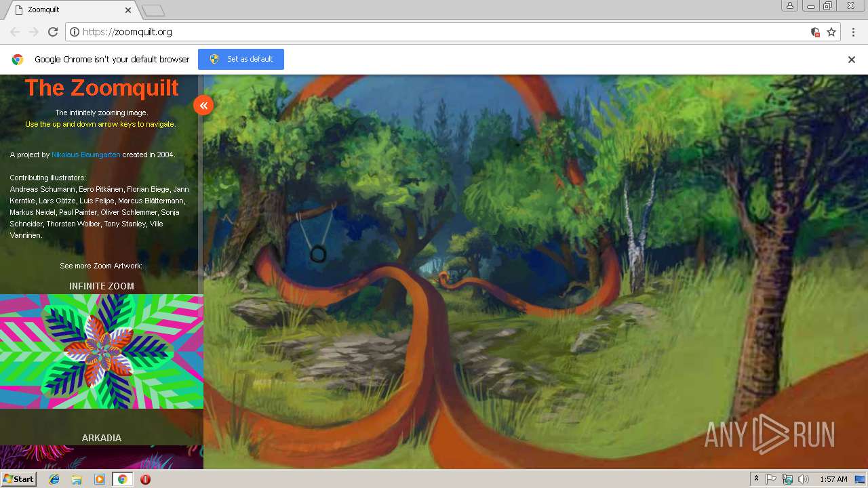
Task: Open the red Opera-style taskbar icon
Action: click(145, 479)
